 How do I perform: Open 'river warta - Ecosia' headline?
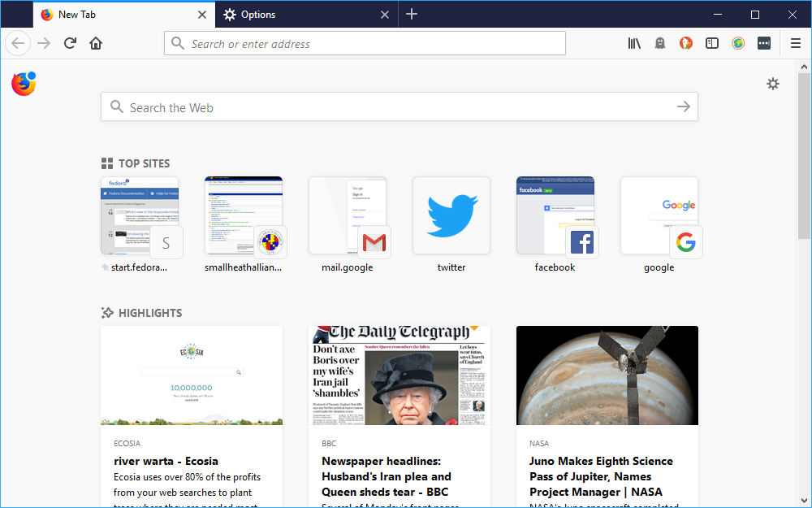[166, 461]
